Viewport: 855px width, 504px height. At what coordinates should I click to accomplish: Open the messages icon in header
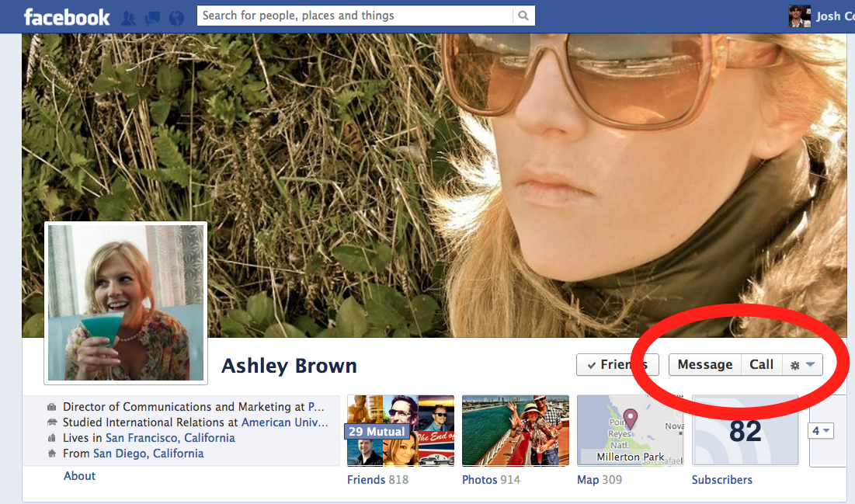click(x=153, y=18)
